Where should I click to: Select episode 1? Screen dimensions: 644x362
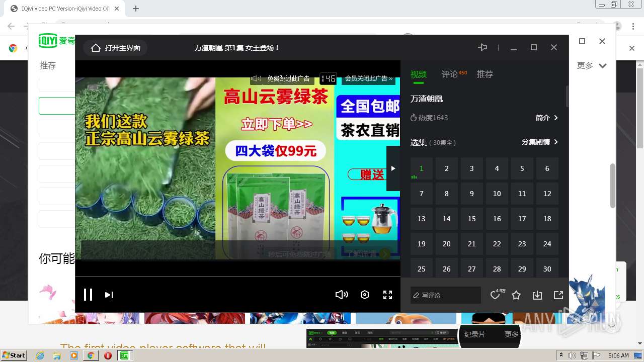coord(422,168)
